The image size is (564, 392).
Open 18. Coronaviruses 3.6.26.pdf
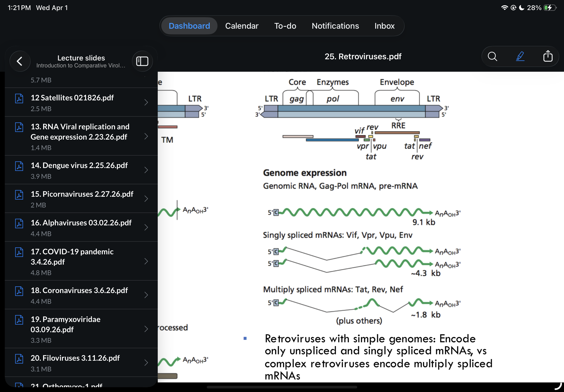tap(81, 295)
